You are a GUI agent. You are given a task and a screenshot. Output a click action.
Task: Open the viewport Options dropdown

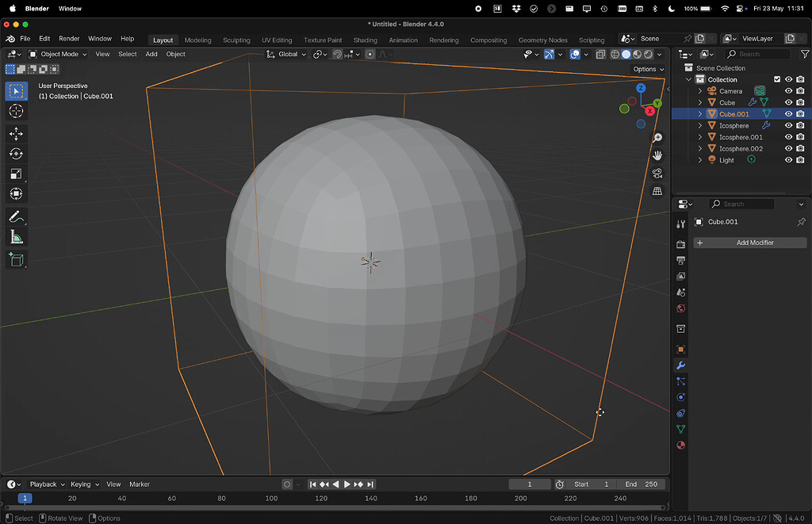648,69
